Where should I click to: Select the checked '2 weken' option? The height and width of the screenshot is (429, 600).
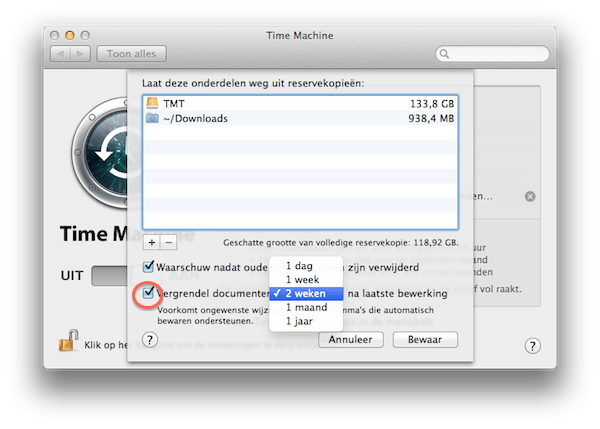pyautogui.click(x=306, y=294)
